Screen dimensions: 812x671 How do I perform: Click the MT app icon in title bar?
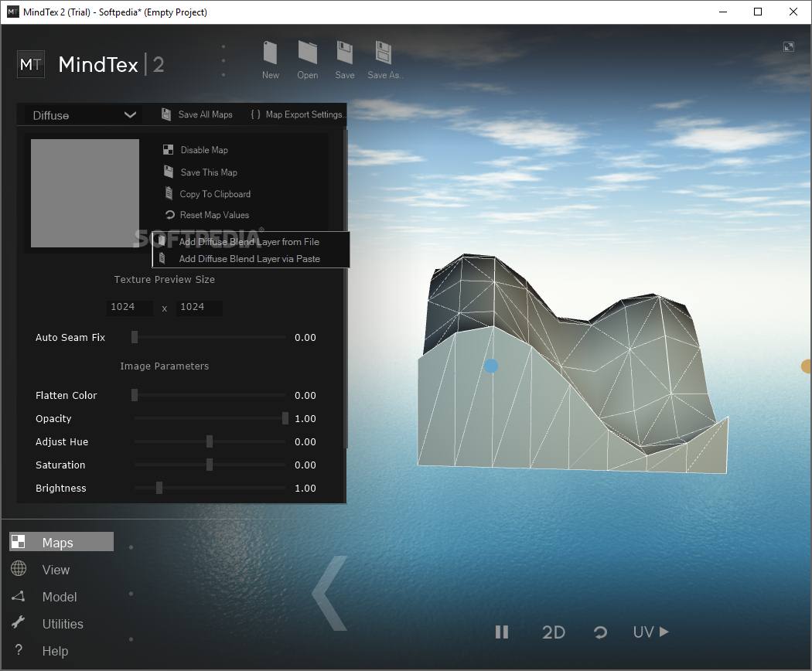click(x=12, y=12)
